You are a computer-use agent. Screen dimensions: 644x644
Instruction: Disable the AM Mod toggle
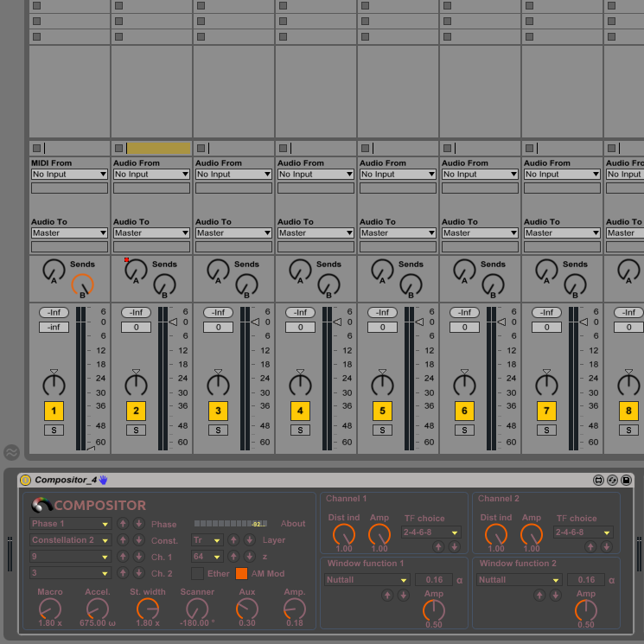tap(241, 573)
